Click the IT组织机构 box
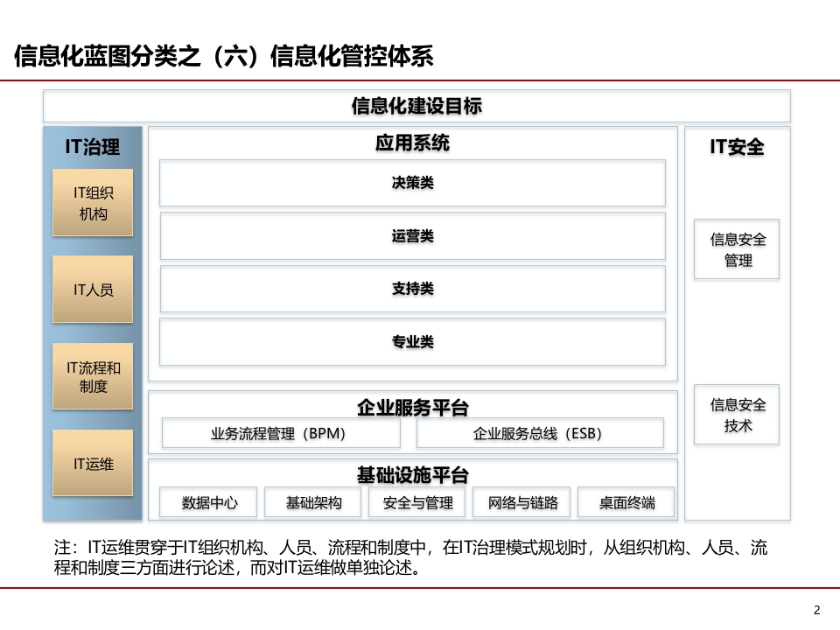Image resolution: width=840 pixels, height=630 pixels. tap(93, 202)
